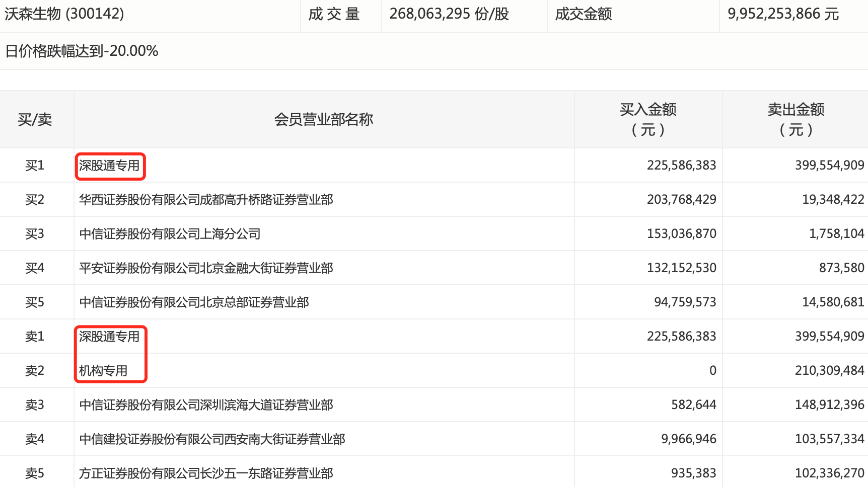Click the sell amount 210,309,484 for 机构专用
The image size is (868, 487).
[828, 370]
